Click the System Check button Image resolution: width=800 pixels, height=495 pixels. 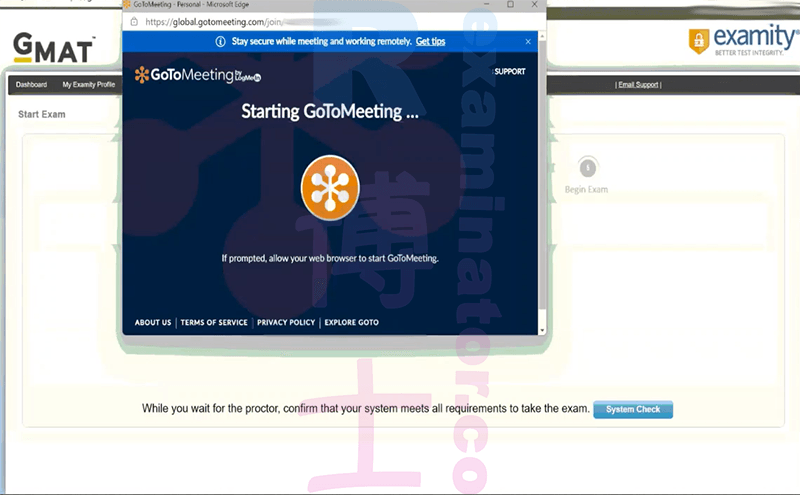(633, 409)
